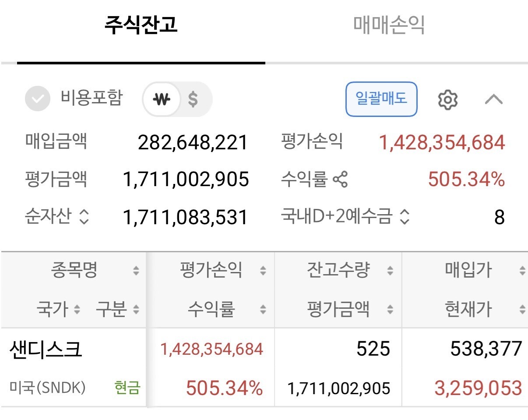Sort by 평가손익 column header arrows

coord(263,271)
